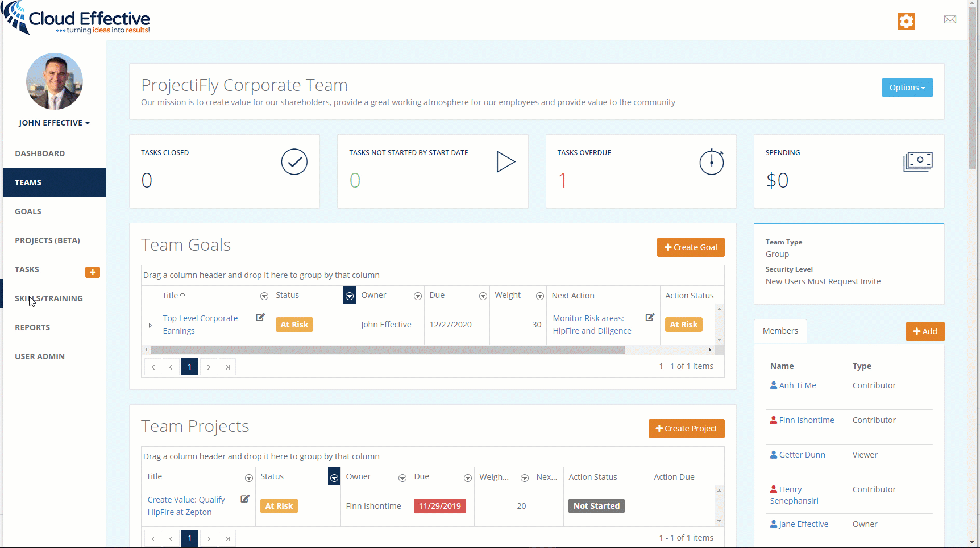980x548 pixels.
Task: Open the John Effective user menu
Action: pos(54,123)
